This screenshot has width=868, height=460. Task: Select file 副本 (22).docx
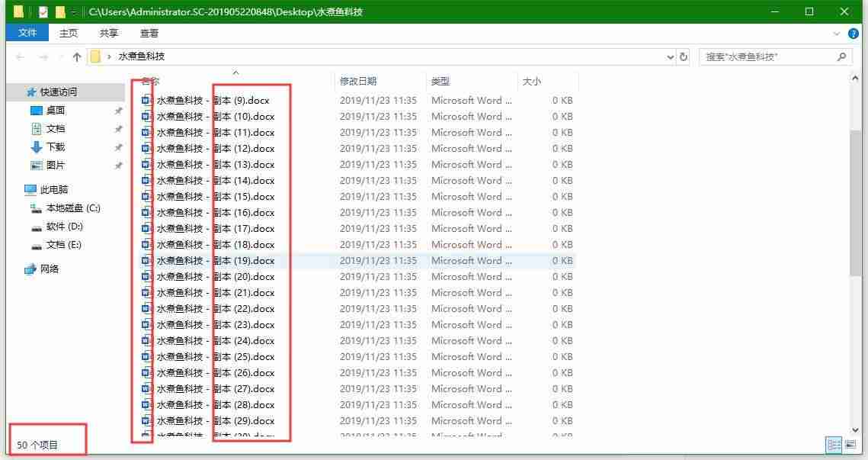tap(216, 309)
